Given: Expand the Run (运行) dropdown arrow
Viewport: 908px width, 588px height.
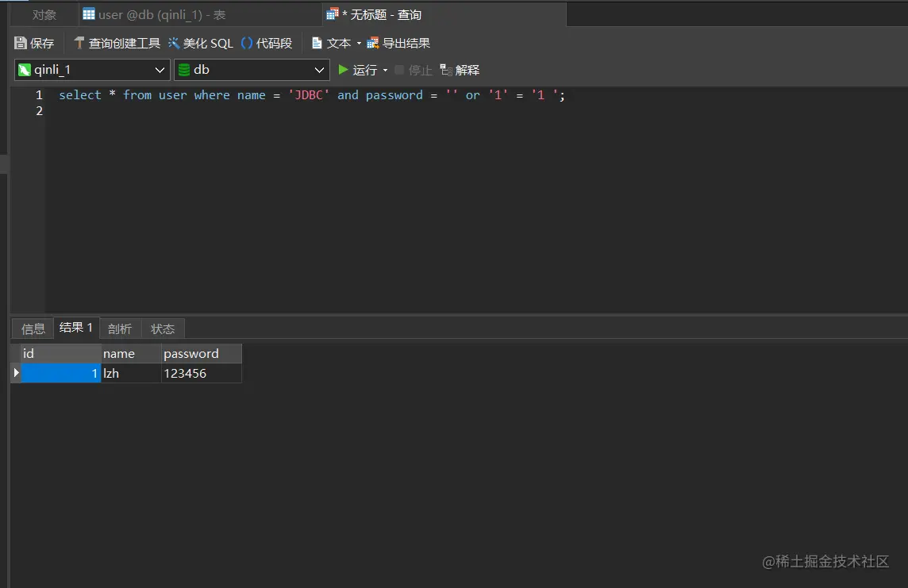Looking at the screenshot, I should coord(385,70).
